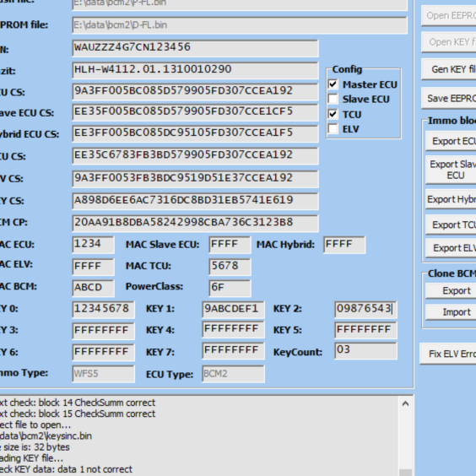This screenshot has width=476, height=476.
Task: Click the Open EEPROM button
Action: [x=449, y=15]
